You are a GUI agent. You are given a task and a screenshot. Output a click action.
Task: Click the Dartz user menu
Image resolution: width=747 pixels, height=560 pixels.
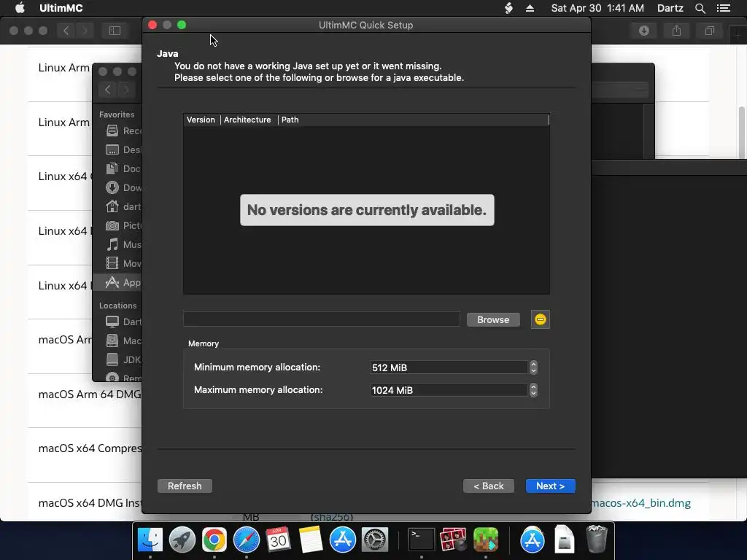[670, 8]
